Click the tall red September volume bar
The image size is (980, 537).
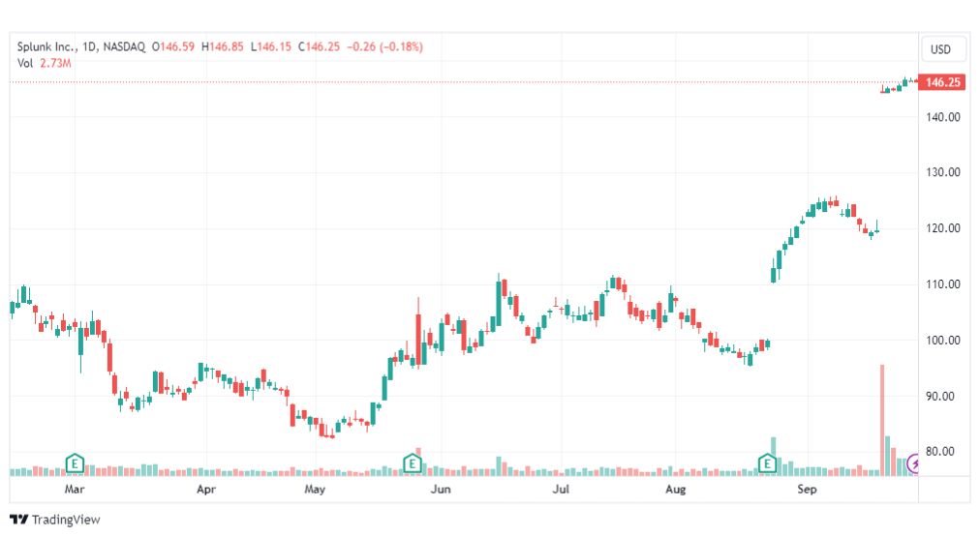(882, 420)
